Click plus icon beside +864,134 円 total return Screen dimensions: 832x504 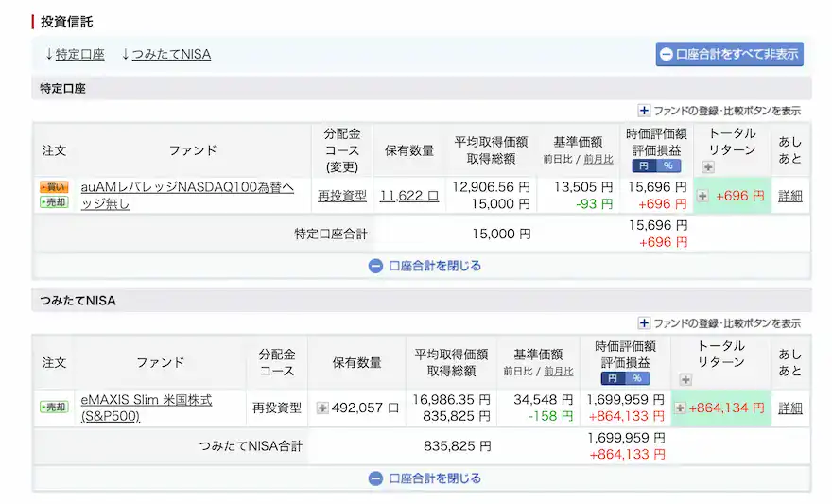coord(680,408)
